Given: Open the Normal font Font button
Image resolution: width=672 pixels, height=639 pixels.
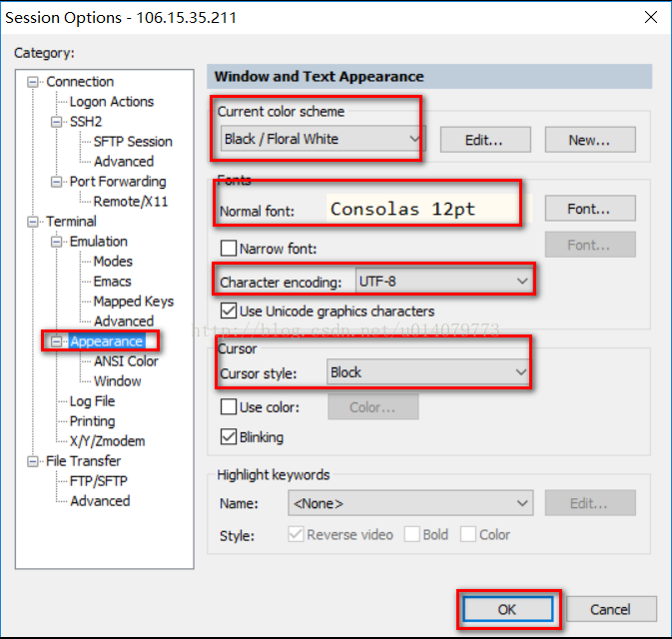Looking at the screenshot, I should point(590,209).
